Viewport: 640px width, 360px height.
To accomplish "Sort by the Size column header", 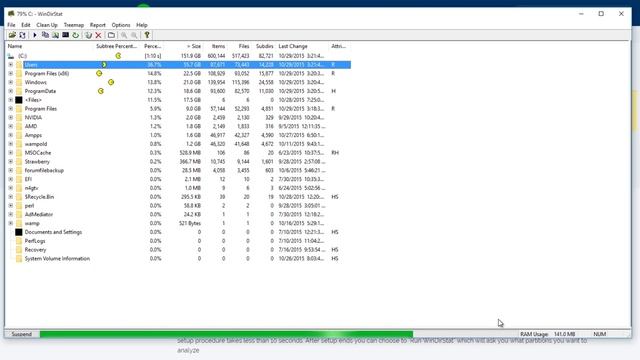I will pos(183,47).
